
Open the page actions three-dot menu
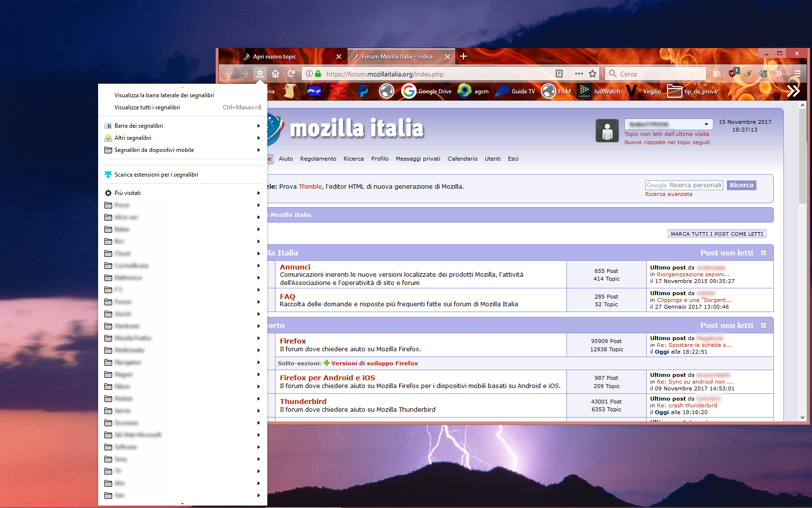[x=579, y=74]
